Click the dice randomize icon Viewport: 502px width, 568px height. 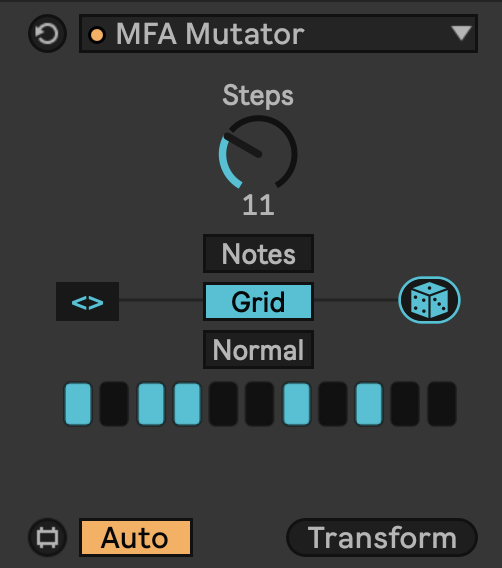pos(429,300)
